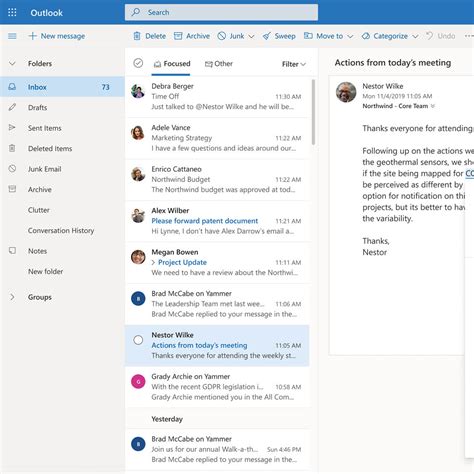
Task: Click the Sweep broom icon
Action: pos(266,36)
